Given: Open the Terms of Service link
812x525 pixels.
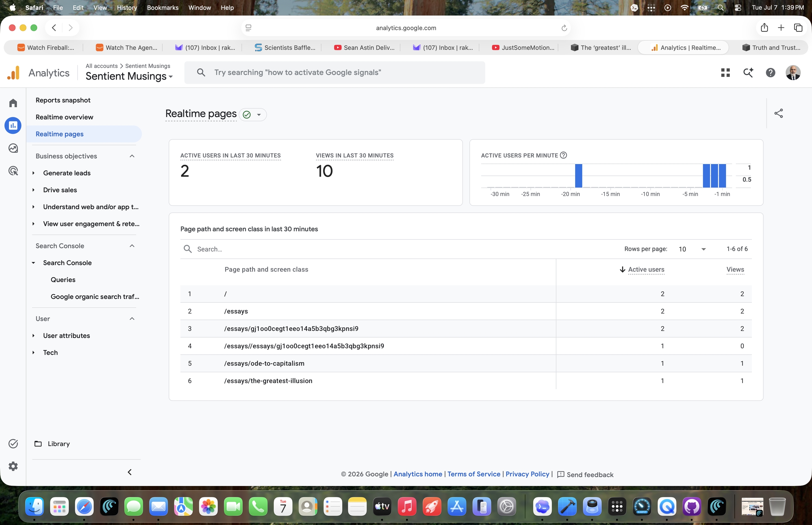Looking at the screenshot, I should (474, 474).
